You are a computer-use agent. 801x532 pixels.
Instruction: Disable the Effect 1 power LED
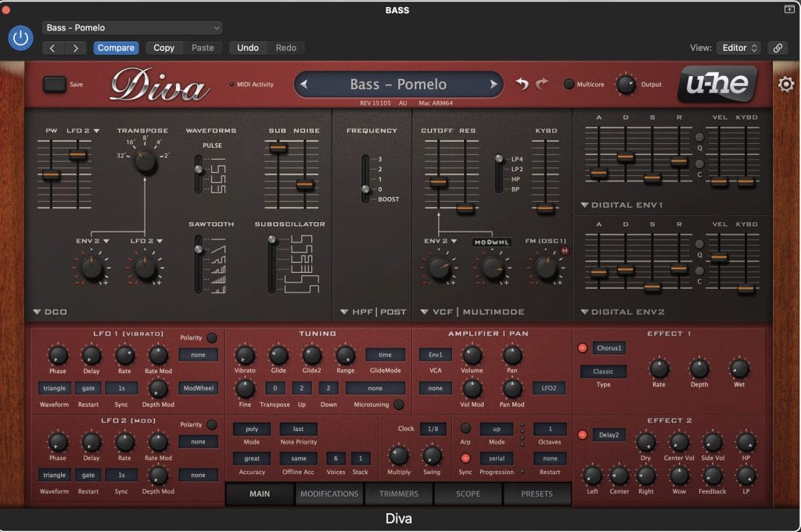(582, 348)
